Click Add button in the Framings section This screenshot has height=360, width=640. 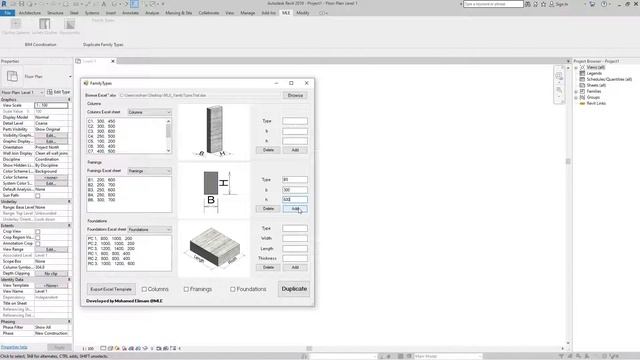point(295,209)
